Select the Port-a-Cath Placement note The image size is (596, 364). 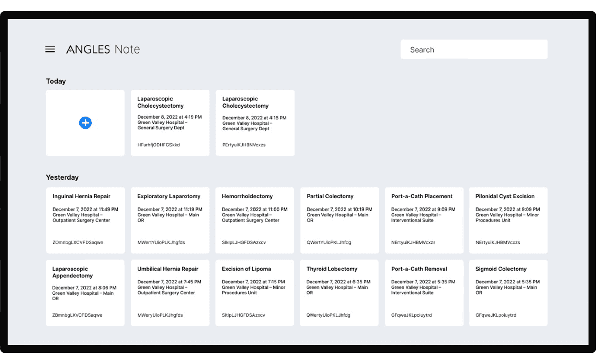click(424, 220)
